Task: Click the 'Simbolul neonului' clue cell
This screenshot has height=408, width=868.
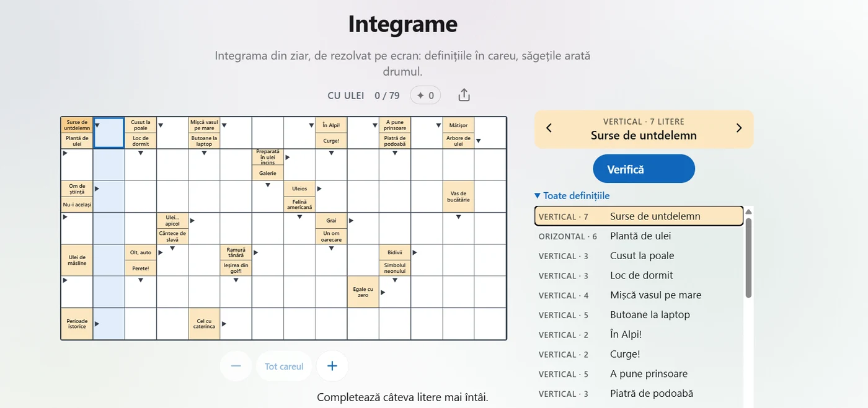Action: pos(394,268)
